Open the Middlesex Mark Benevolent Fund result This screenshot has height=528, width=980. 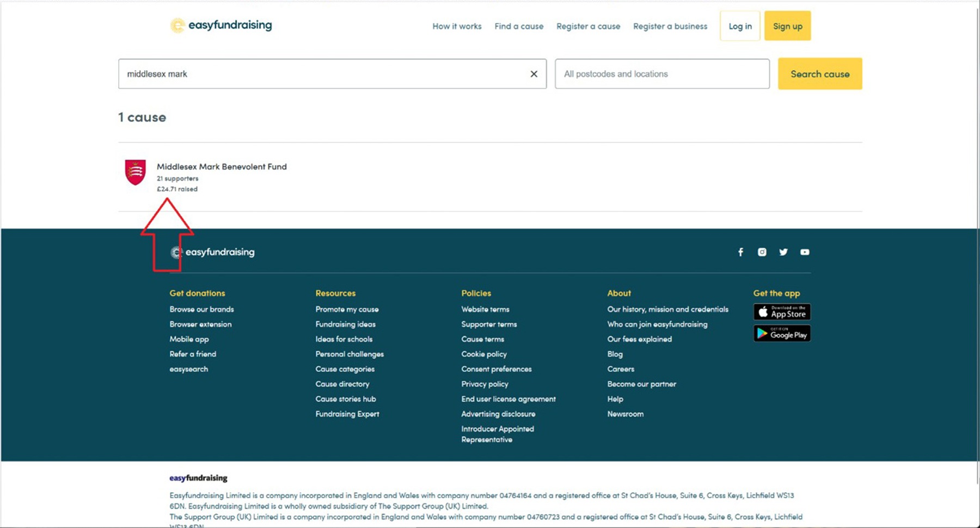(x=222, y=167)
